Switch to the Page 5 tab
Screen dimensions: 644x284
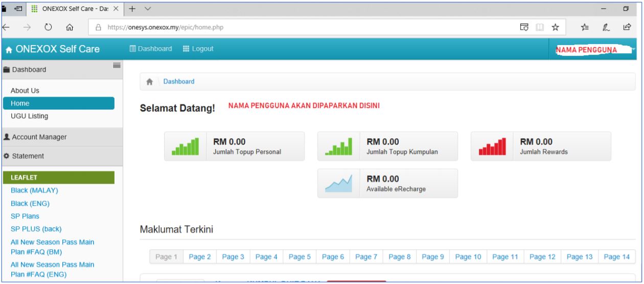coord(300,257)
